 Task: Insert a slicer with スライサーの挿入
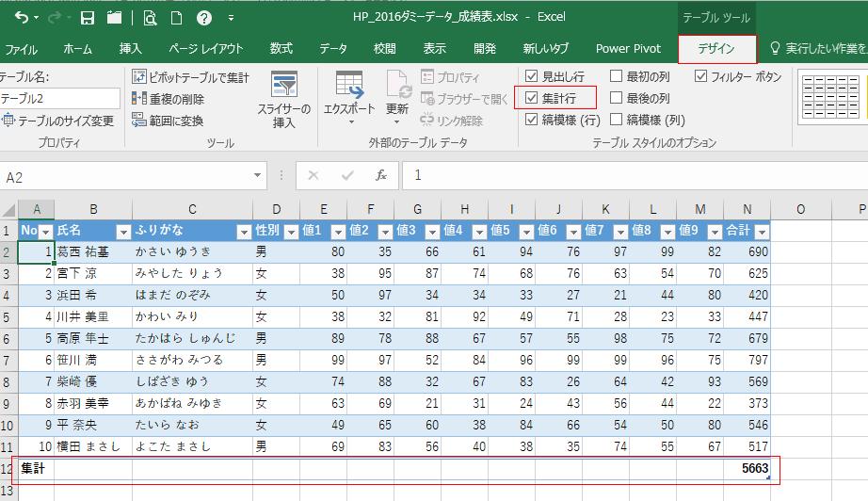[x=284, y=100]
